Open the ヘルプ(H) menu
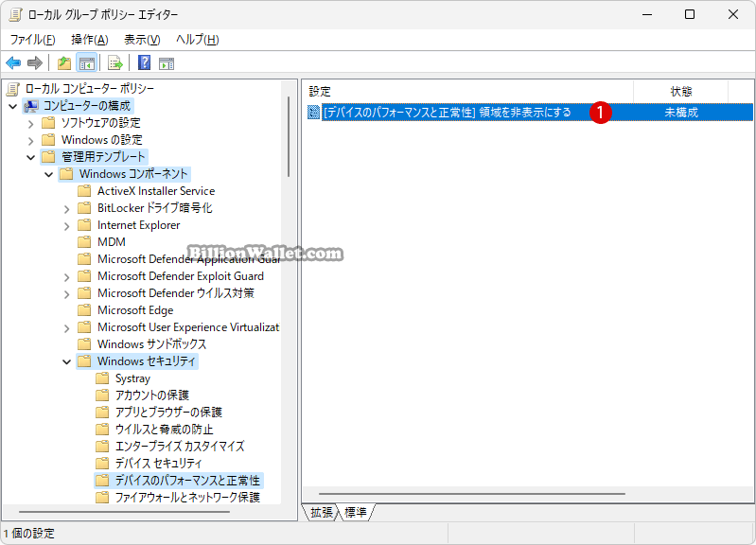Image resolution: width=756 pixels, height=545 pixels. (197, 40)
